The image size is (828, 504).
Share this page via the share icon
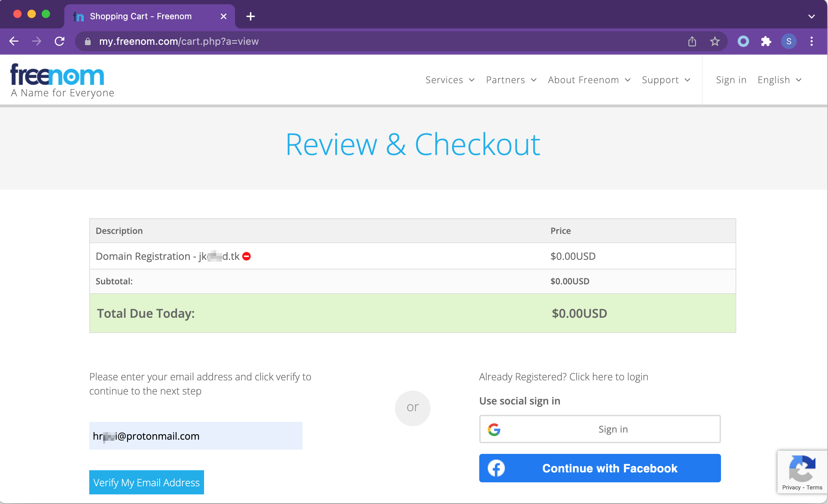[692, 41]
